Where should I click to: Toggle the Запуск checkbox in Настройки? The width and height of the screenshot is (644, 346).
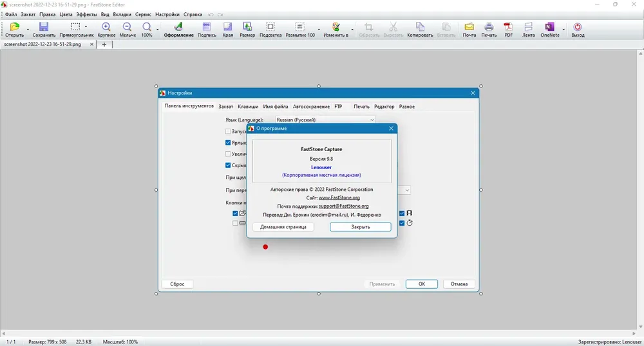[x=228, y=132]
